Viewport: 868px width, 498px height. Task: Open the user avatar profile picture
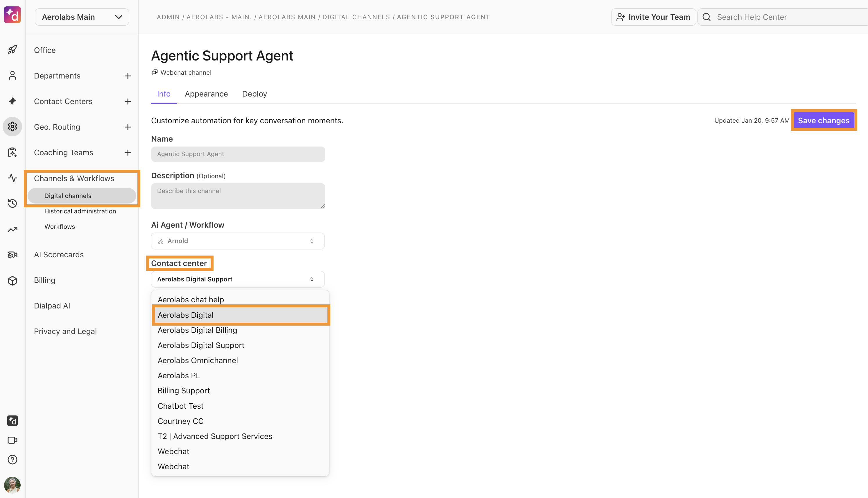point(12,485)
